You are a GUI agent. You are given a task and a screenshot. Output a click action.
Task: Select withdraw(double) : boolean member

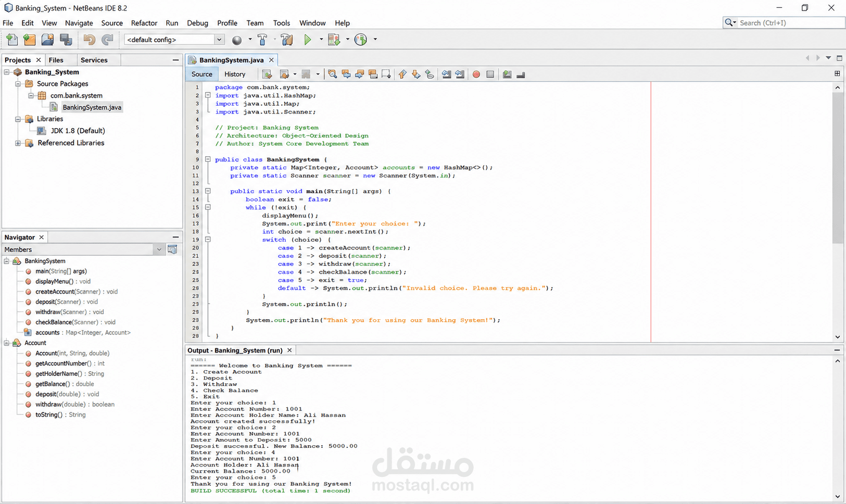point(75,405)
